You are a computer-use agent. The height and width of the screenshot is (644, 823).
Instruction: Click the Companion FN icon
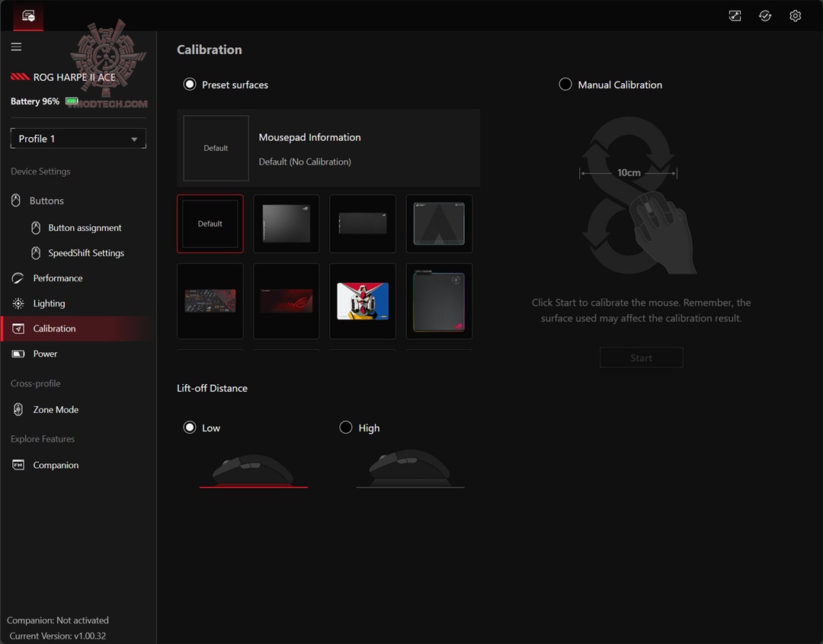pos(18,465)
